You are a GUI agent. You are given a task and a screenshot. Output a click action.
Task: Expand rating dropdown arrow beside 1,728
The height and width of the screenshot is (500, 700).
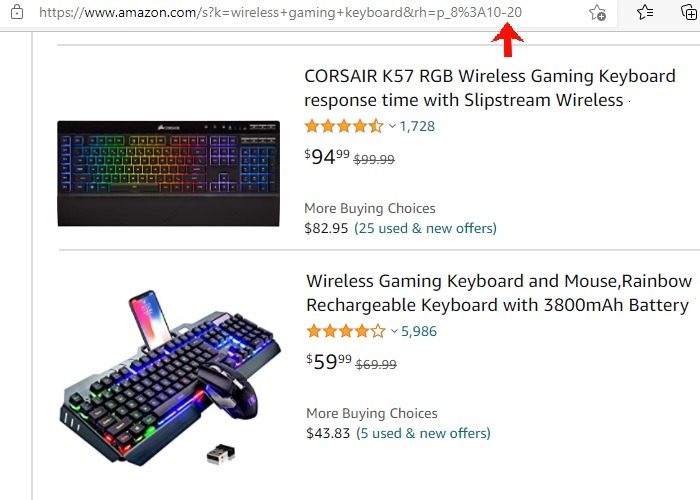pyautogui.click(x=392, y=127)
